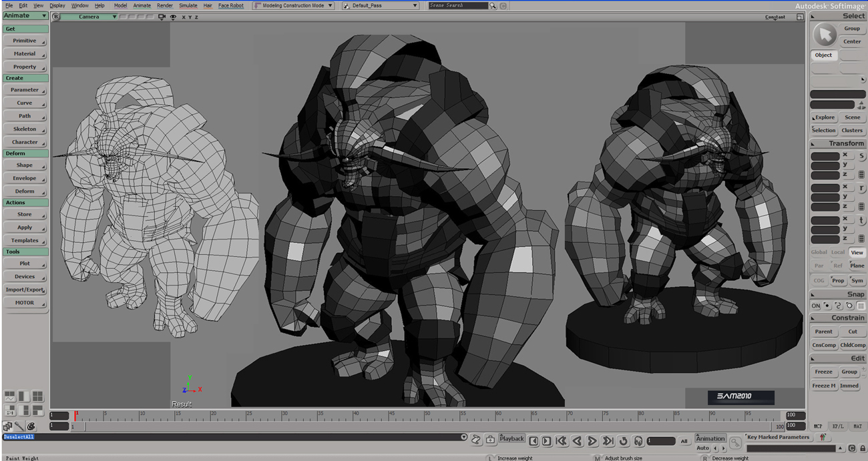Toggle Snap ON button

pyautogui.click(x=816, y=306)
